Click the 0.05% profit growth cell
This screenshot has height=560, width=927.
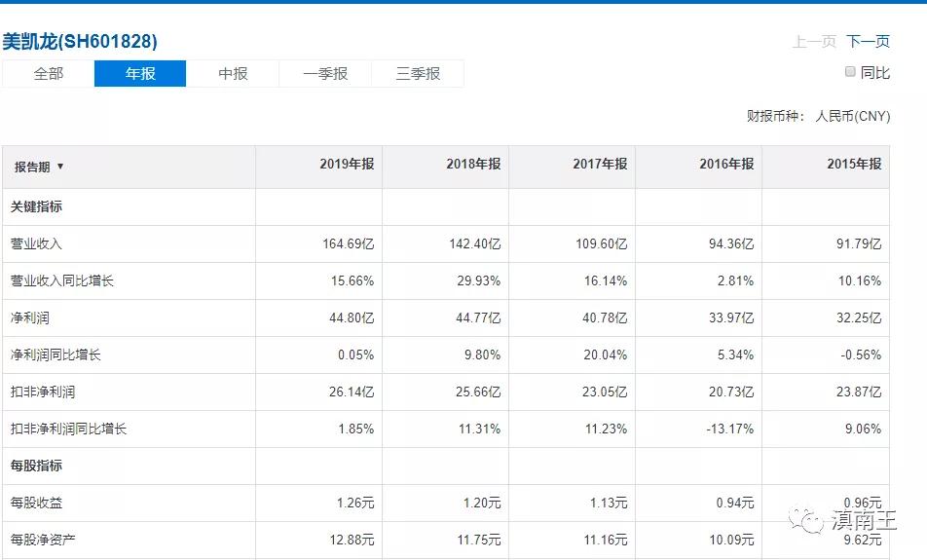(x=356, y=355)
